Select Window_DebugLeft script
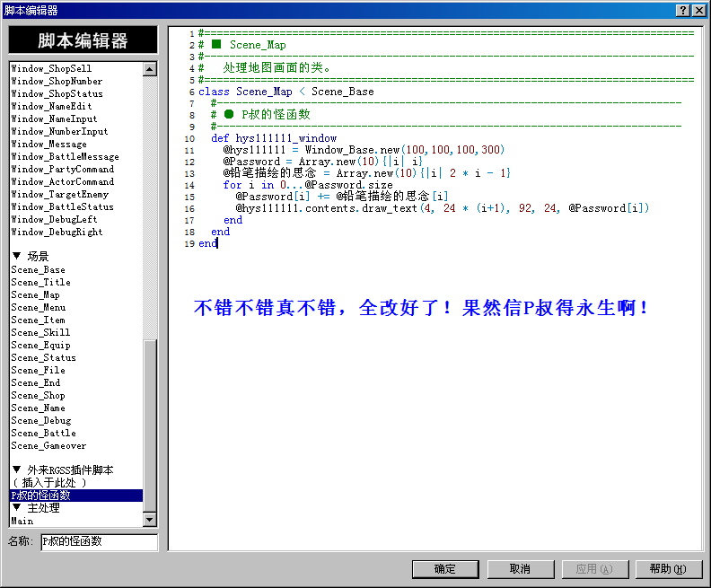711x588 pixels. tap(54, 219)
